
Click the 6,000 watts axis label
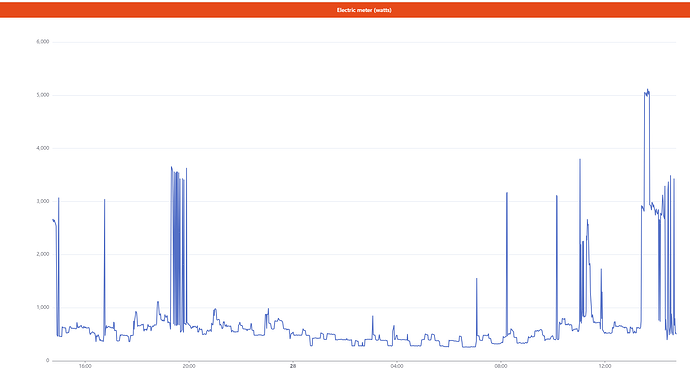coord(43,42)
